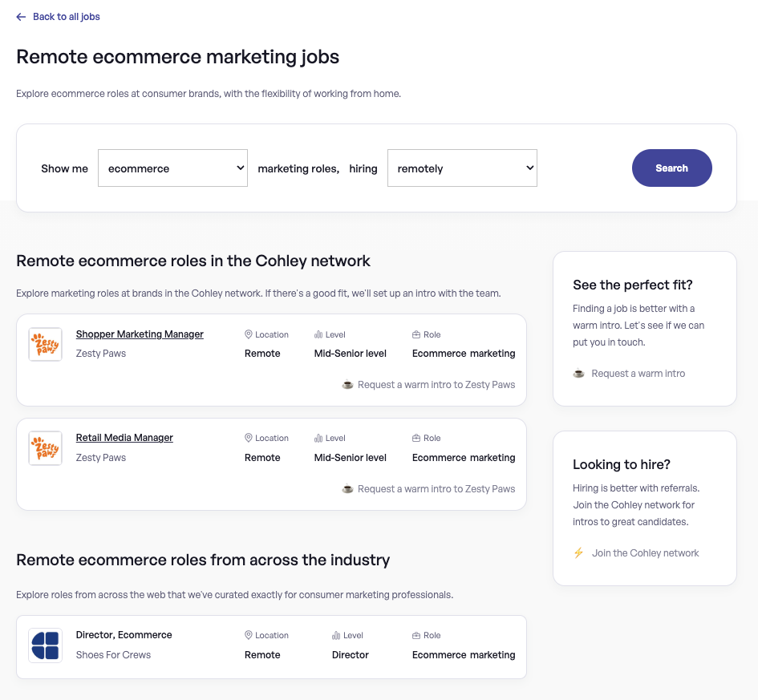Screen dimensions: 758x700
Task: Request warm intro from perfect fit card
Action: coord(638,374)
